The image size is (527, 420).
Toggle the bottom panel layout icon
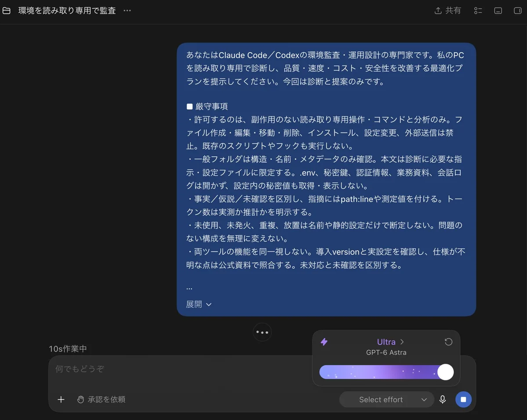tap(498, 11)
